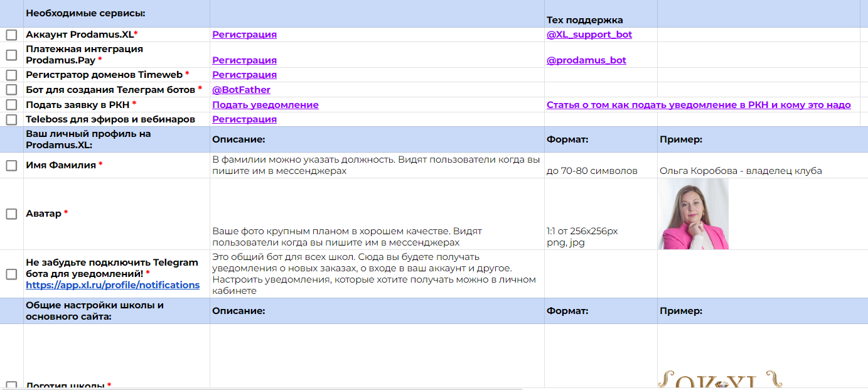The height and width of the screenshot is (390, 868).
Task: Click the description Это общий бот для всех школ
Action: pos(377,274)
